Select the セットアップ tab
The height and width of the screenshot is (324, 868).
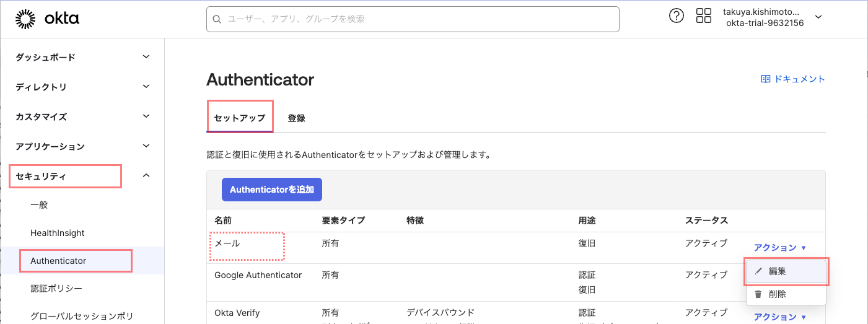click(x=239, y=118)
